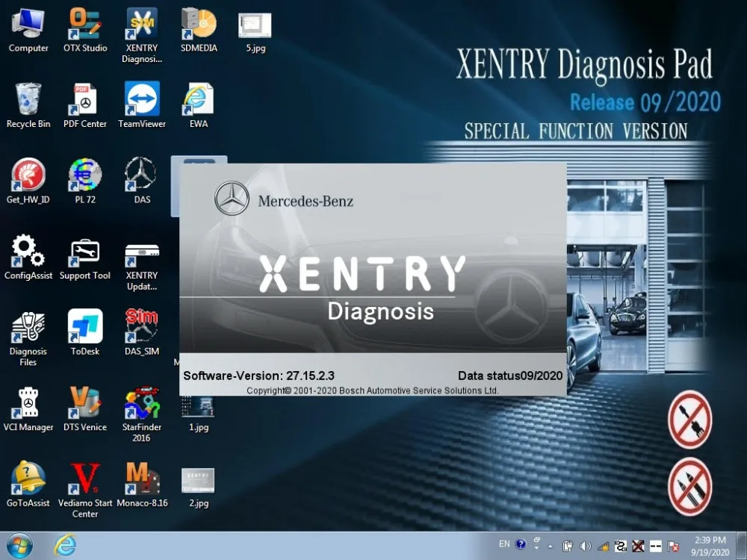The width and height of the screenshot is (747, 560).
Task: Click the Data status09/2020 text
Action: tap(510, 376)
